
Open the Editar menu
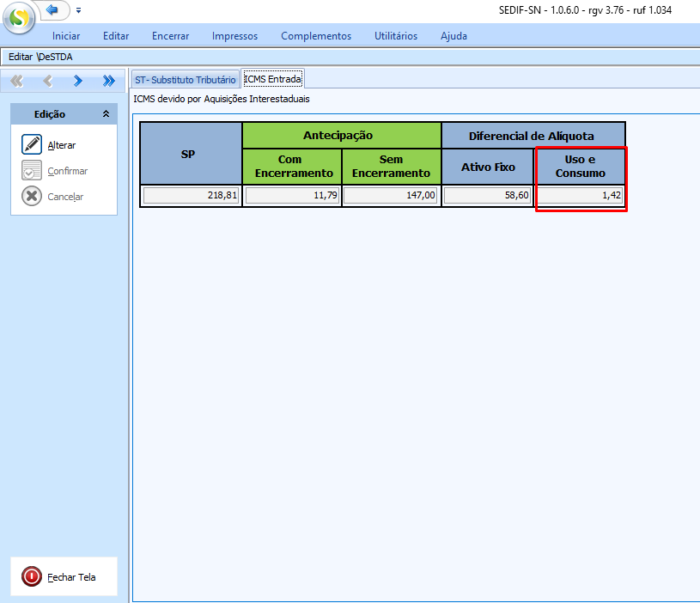116,36
